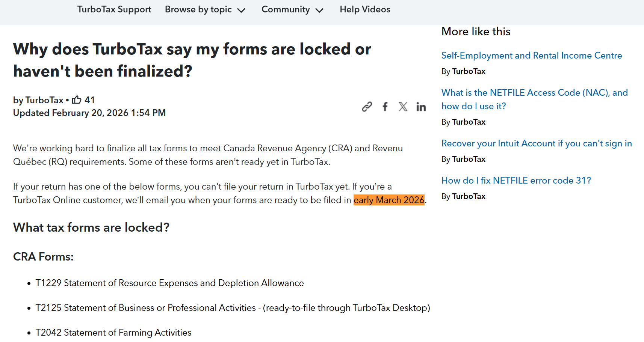Click the T2125 Statement of Business list item

pos(233,308)
